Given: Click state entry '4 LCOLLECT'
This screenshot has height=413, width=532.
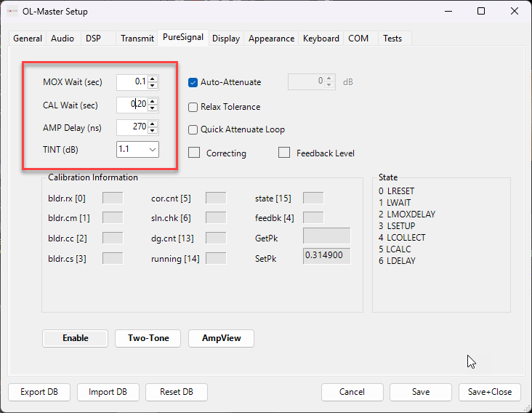Looking at the screenshot, I should (x=402, y=238).
